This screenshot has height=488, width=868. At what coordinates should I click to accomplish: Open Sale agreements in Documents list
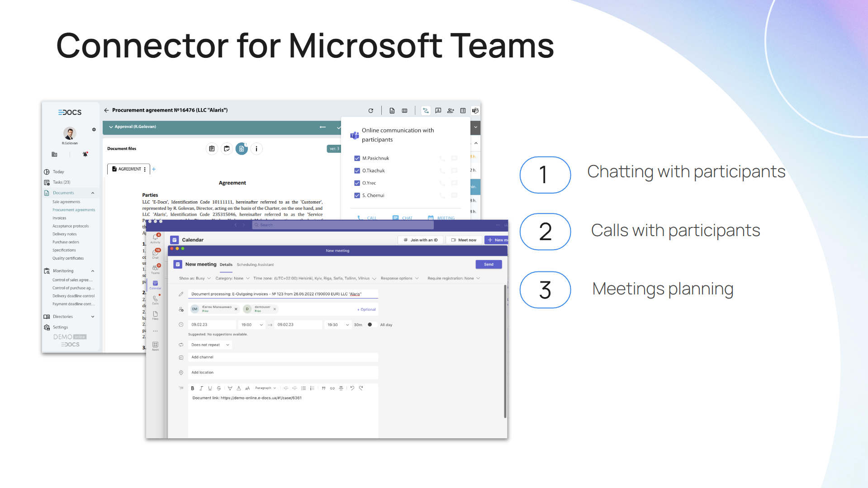pos(66,202)
